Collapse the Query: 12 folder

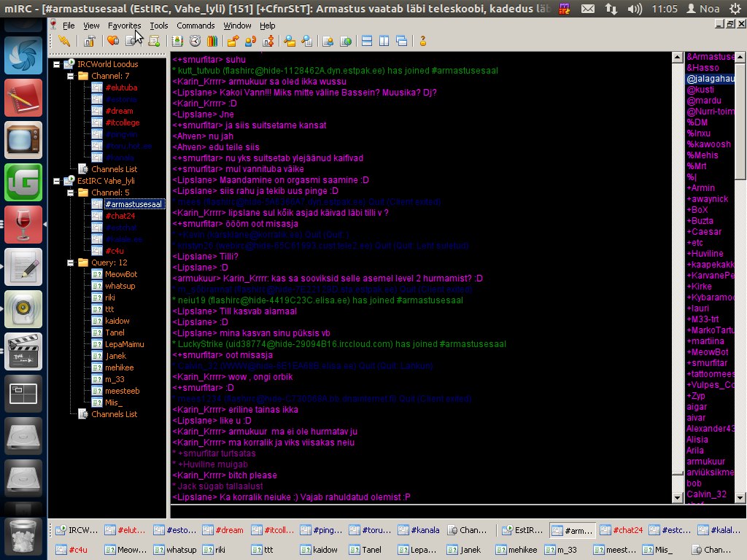71,262
